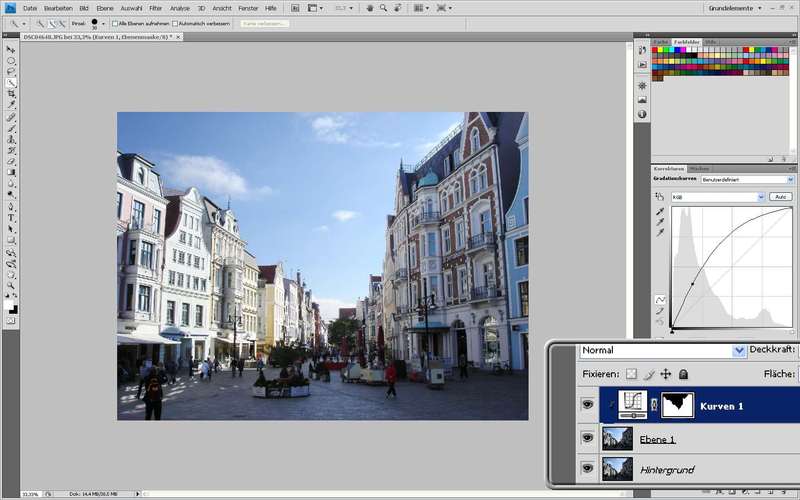Click the lock-all padlock icon next to Fixieren
This screenshot has height=500, width=800.
(x=684, y=374)
